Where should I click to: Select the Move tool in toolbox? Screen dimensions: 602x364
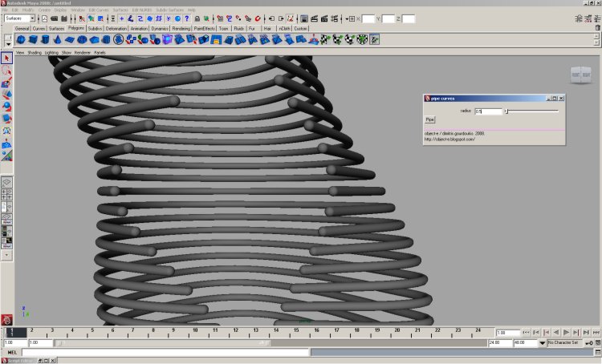(x=6, y=95)
